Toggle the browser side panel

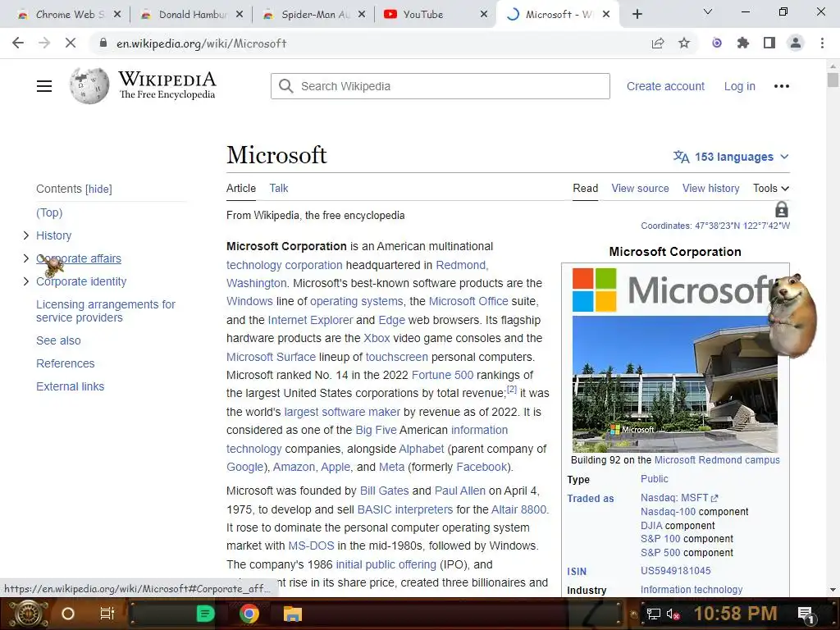click(x=769, y=43)
